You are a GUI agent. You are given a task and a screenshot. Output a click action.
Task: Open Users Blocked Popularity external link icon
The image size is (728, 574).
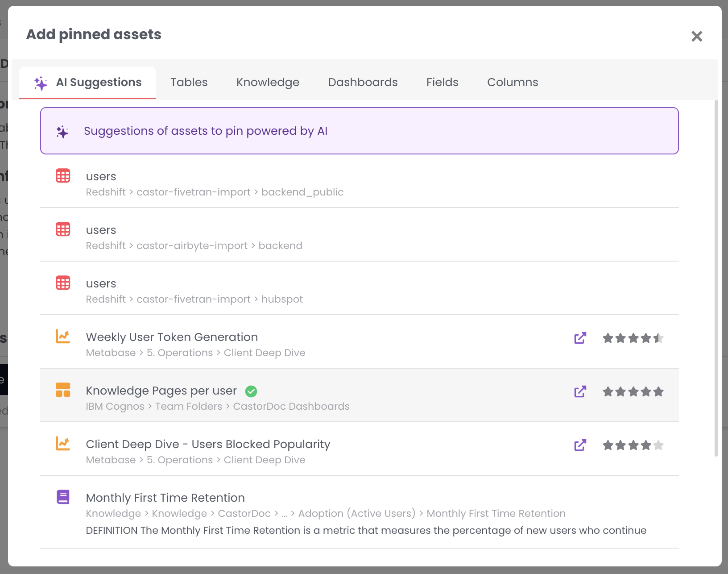[580, 445]
